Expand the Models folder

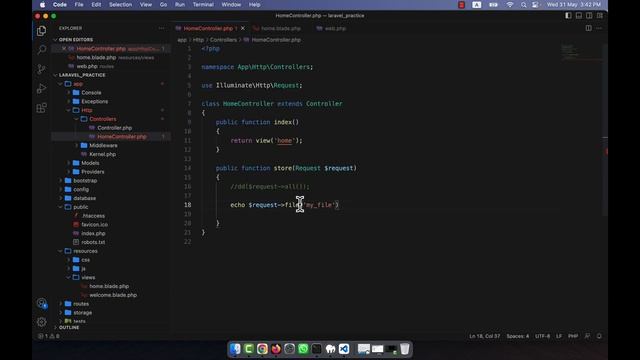[90, 163]
